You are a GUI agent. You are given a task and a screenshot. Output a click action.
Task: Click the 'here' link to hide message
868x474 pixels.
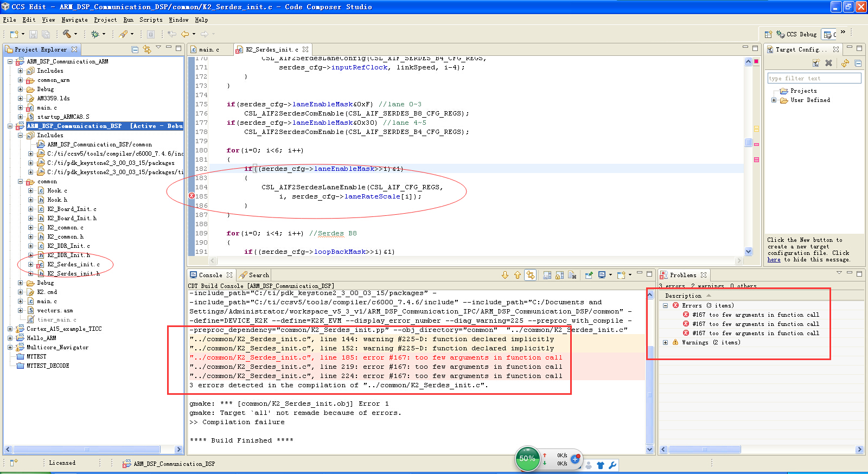coord(774,259)
